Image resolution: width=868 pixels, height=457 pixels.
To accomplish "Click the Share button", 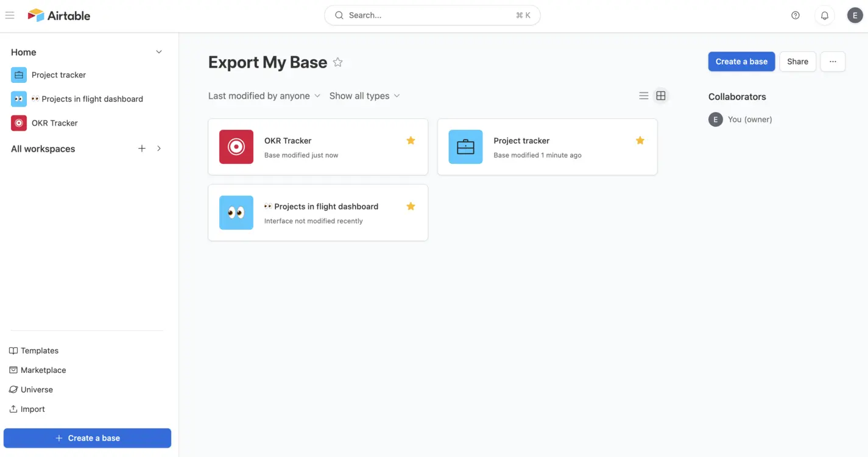I will point(797,62).
